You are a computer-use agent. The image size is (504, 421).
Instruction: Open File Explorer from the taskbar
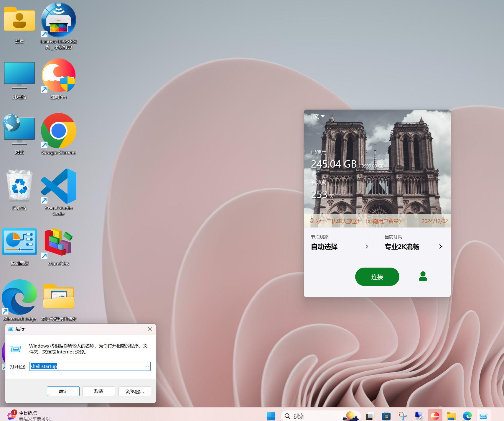(451, 416)
